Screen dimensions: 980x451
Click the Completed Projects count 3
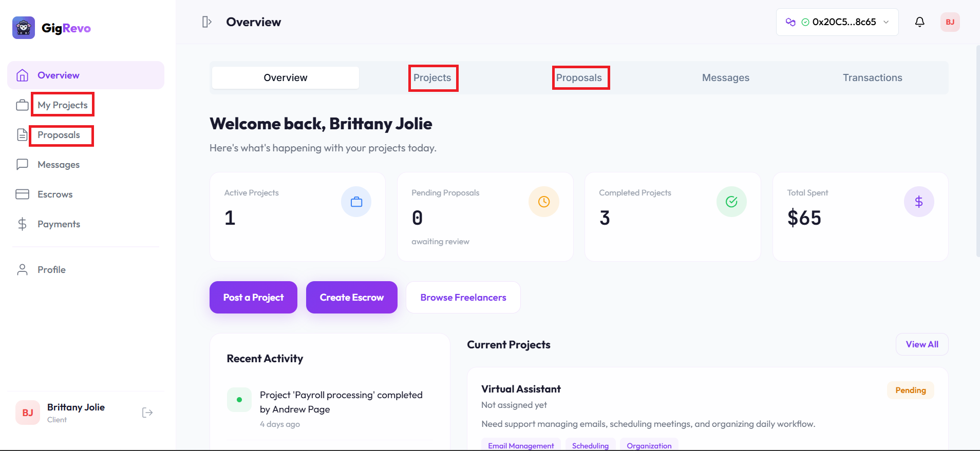coord(605,218)
